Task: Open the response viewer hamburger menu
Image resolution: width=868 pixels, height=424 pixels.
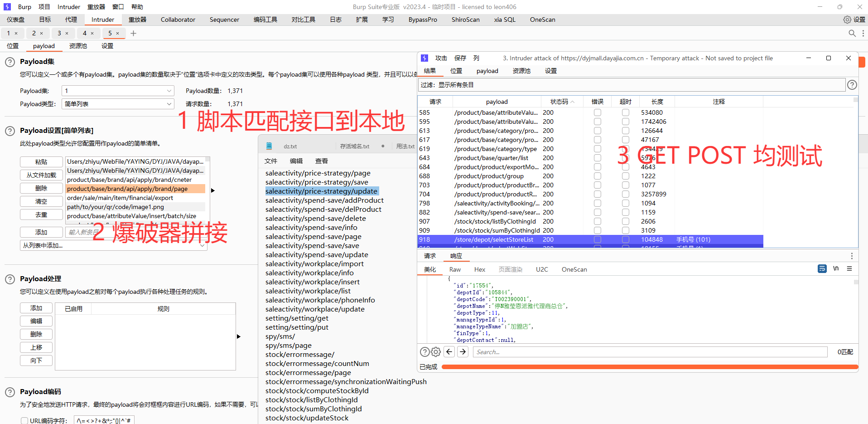Action: pos(849,268)
